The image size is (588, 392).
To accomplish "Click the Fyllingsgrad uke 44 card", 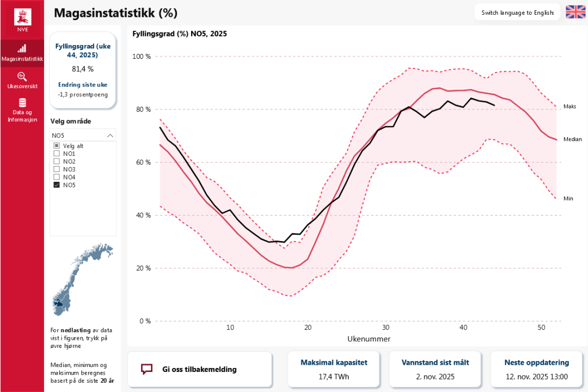I will (x=83, y=70).
